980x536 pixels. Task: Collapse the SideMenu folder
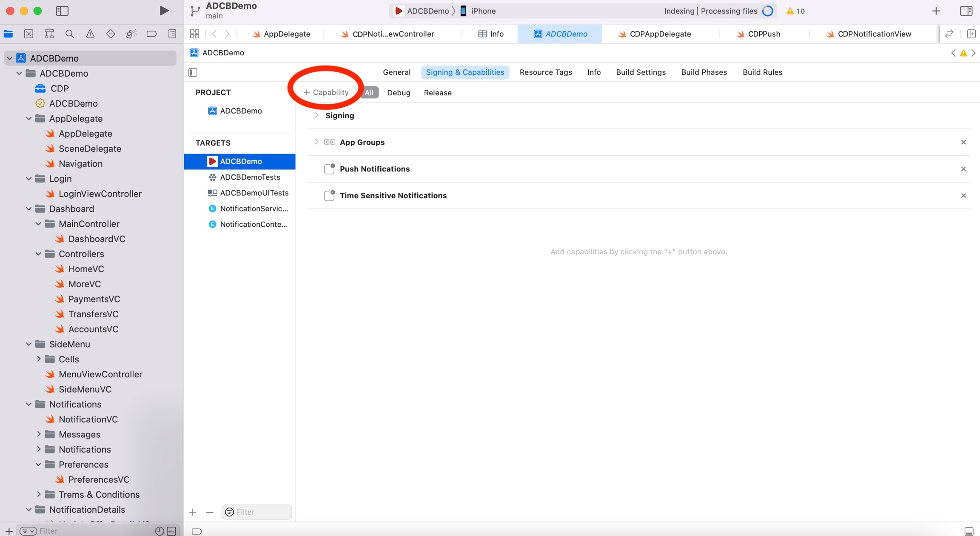tap(28, 344)
